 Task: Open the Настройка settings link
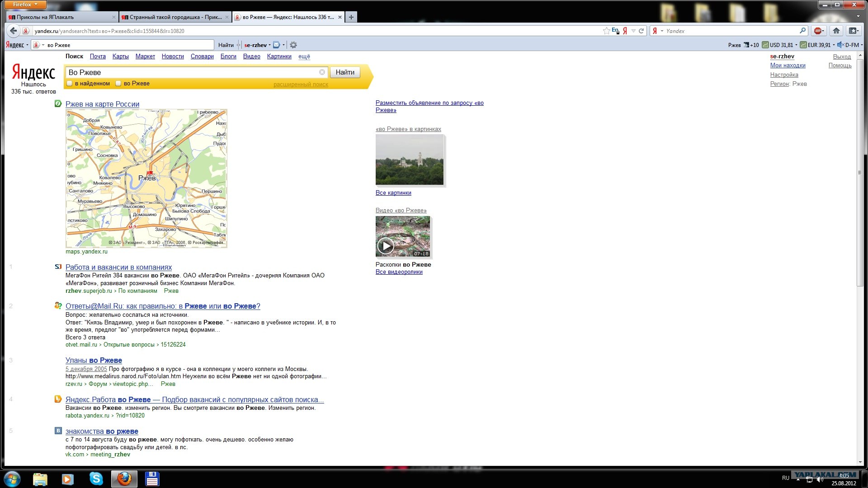tap(784, 75)
